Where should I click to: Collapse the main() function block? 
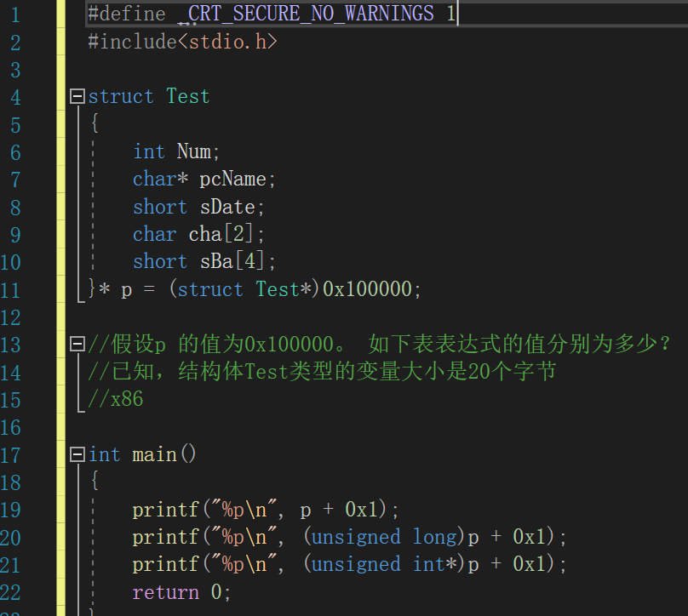point(77,455)
